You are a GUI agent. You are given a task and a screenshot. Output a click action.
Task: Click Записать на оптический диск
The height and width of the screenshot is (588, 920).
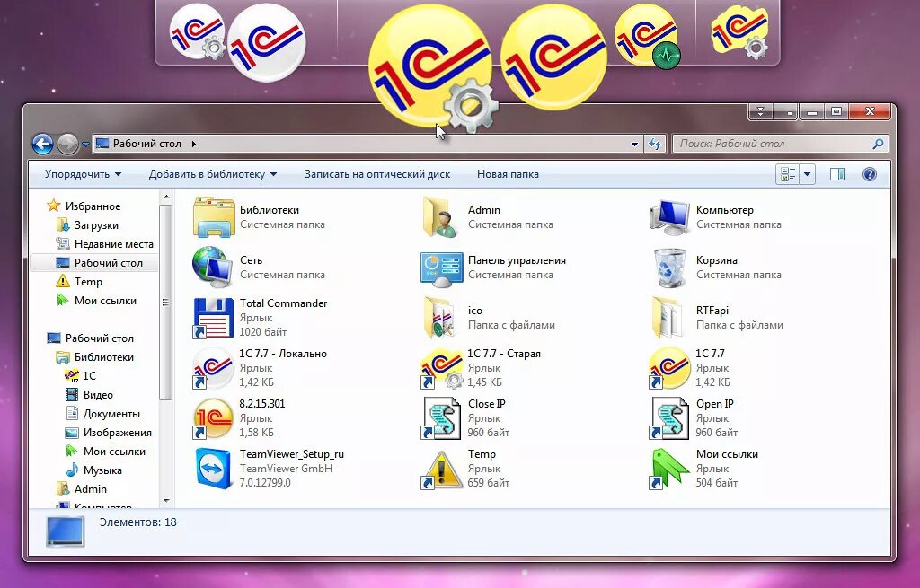click(x=377, y=174)
